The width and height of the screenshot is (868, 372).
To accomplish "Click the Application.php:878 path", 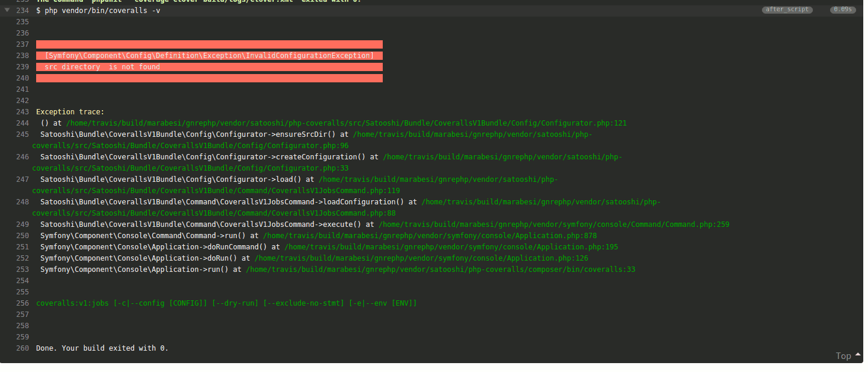I will coord(430,236).
